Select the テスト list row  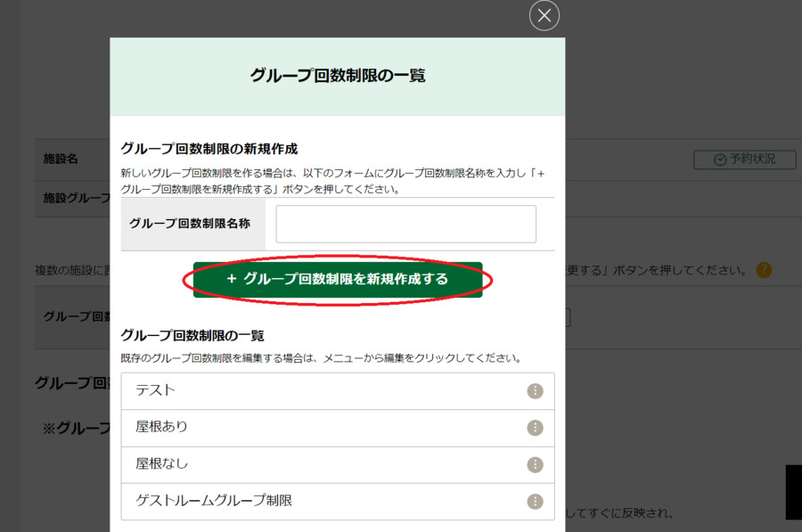pos(321,391)
